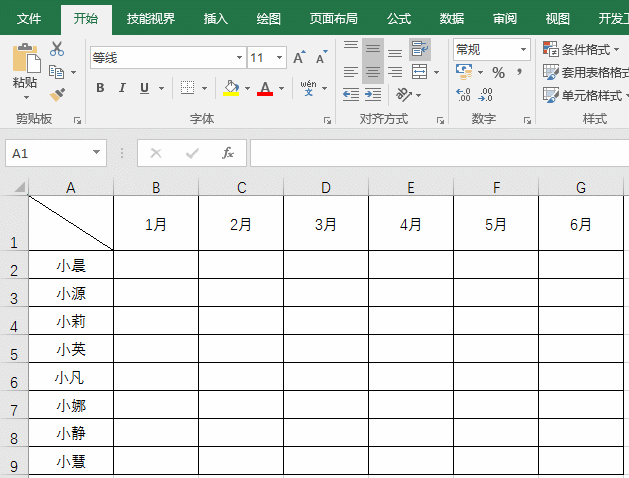
Task: Toggle Bold formatting
Action: (100, 88)
